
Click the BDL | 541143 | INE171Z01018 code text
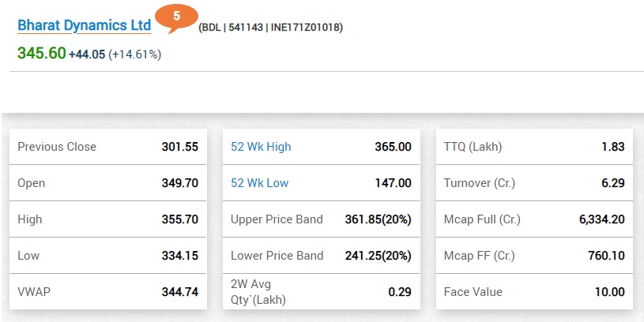click(x=270, y=28)
